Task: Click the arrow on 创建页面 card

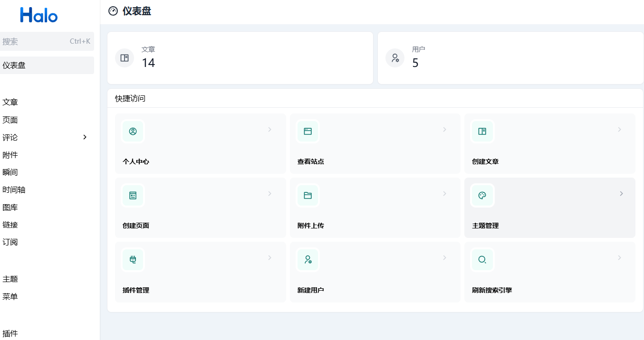Action: (269, 193)
